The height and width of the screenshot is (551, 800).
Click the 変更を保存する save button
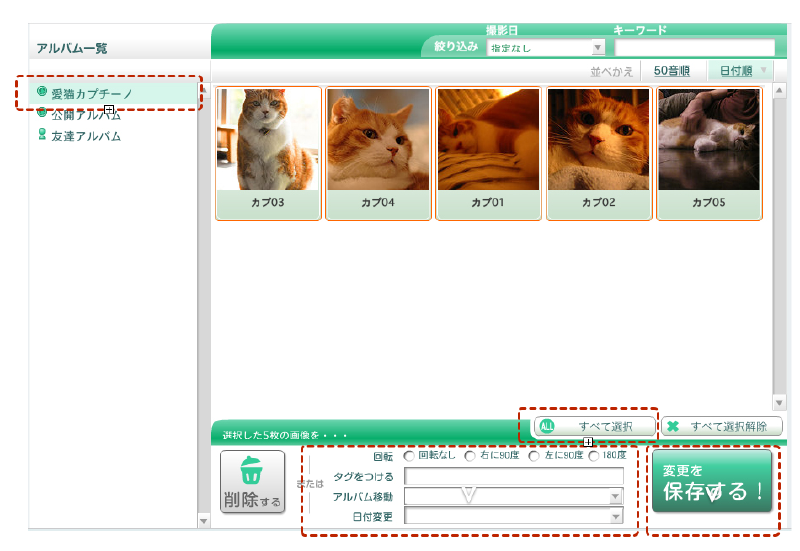coord(712,482)
